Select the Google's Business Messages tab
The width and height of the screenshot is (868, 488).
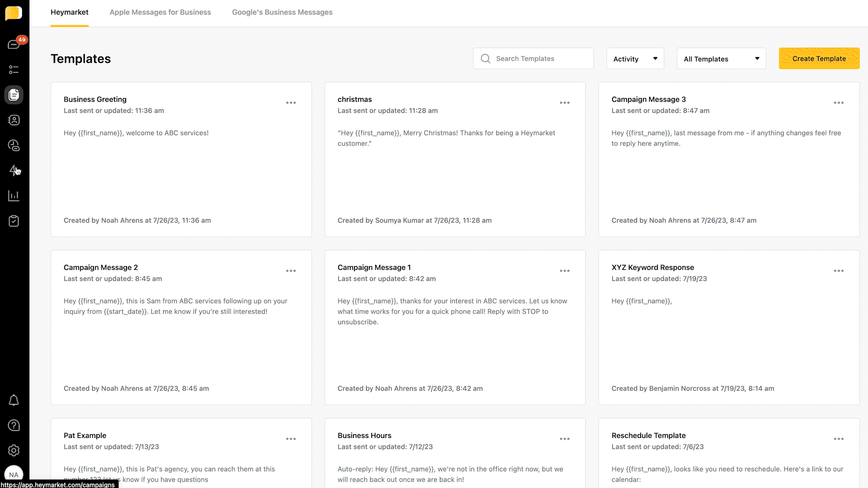tap(282, 12)
